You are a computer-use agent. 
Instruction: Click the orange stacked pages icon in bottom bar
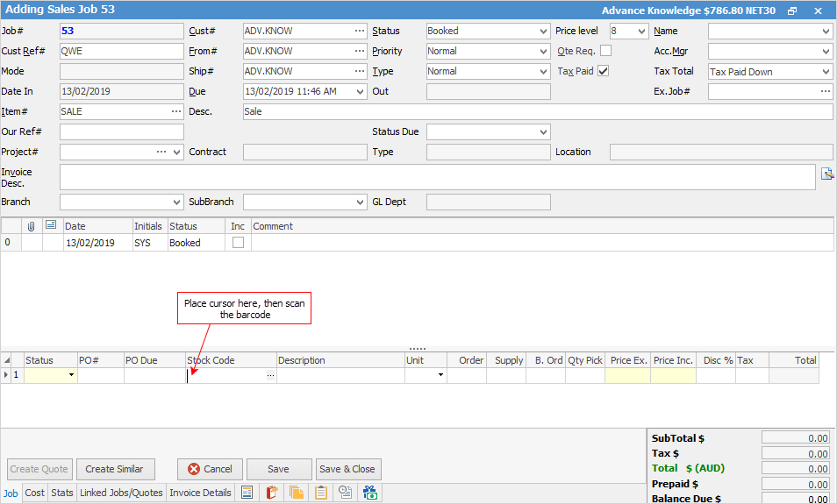(x=296, y=493)
